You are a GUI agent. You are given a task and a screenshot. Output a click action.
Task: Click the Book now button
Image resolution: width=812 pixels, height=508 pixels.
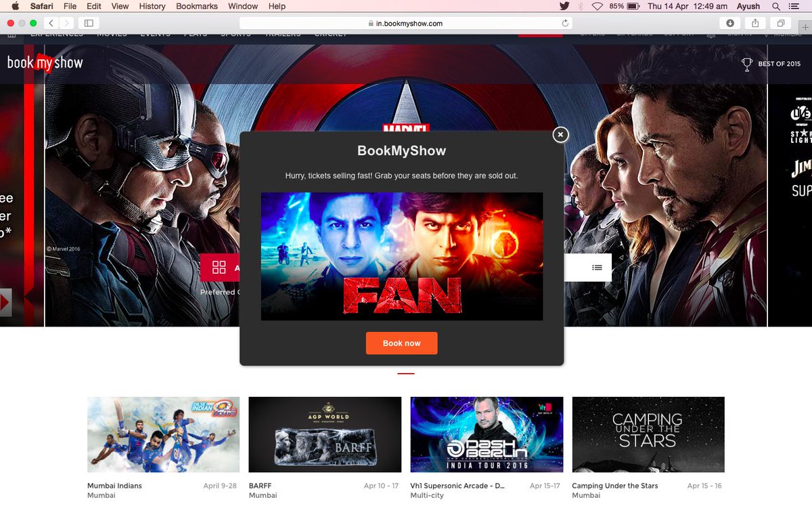pyautogui.click(x=402, y=343)
